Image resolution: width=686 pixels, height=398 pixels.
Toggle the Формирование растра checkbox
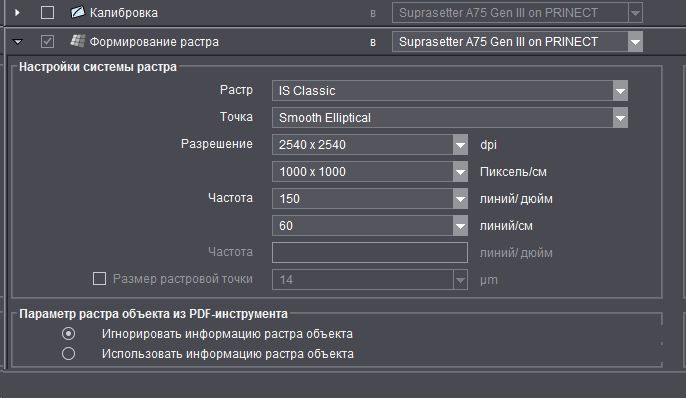click(x=47, y=42)
